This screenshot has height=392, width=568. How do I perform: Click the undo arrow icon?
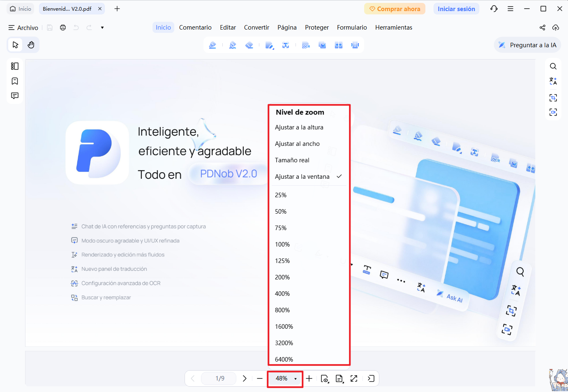[76, 28]
